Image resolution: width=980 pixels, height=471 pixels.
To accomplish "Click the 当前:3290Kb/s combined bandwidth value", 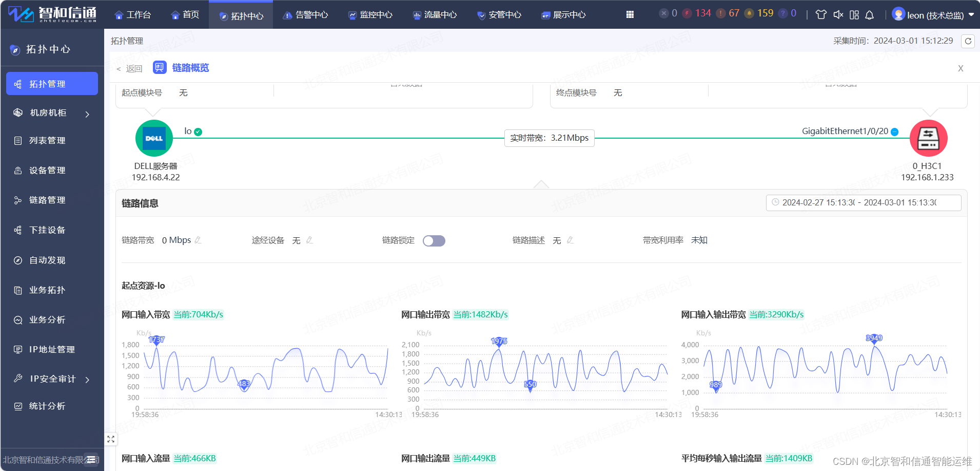I will pos(776,314).
